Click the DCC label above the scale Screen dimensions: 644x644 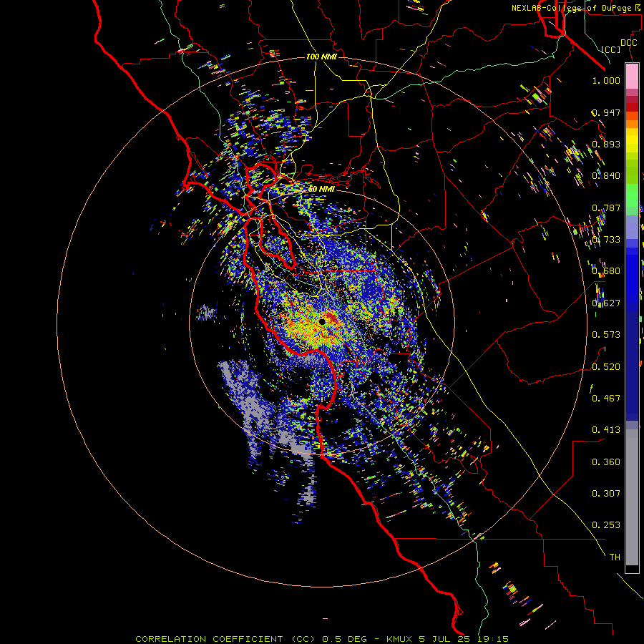click(628, 43)
